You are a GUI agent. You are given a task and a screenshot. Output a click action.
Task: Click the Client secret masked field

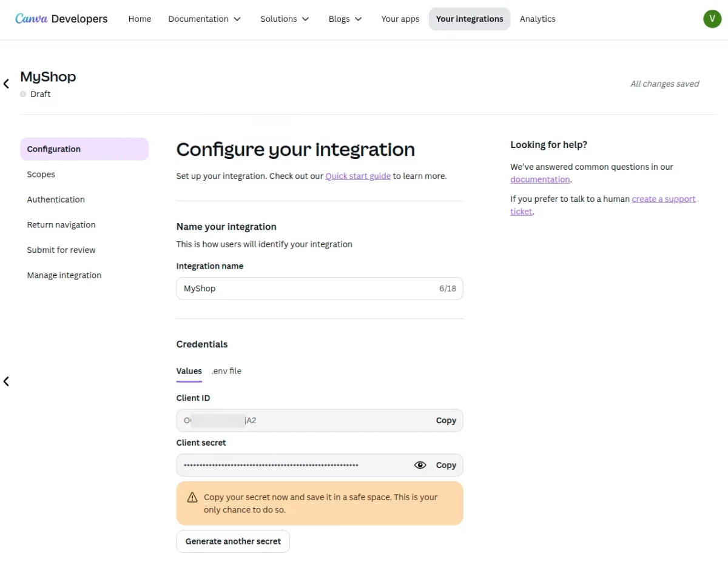(320, 465)
